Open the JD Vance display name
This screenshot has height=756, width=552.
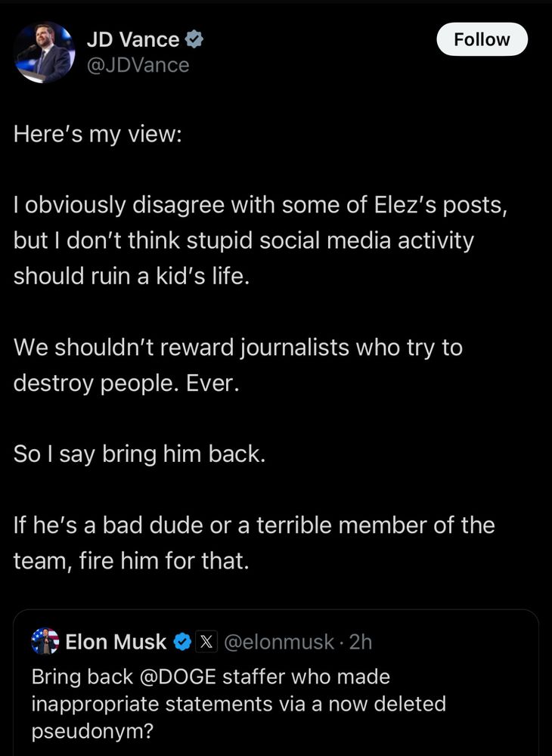pos(133,40)
